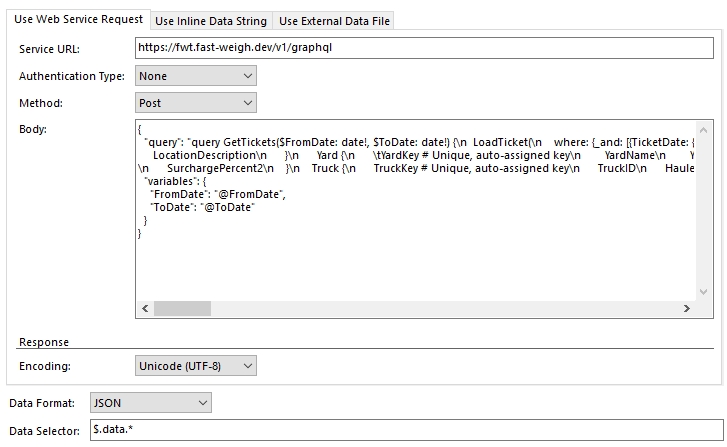Open the Data Format JSON dropdown
727x447 pixels.
point(150,403)
